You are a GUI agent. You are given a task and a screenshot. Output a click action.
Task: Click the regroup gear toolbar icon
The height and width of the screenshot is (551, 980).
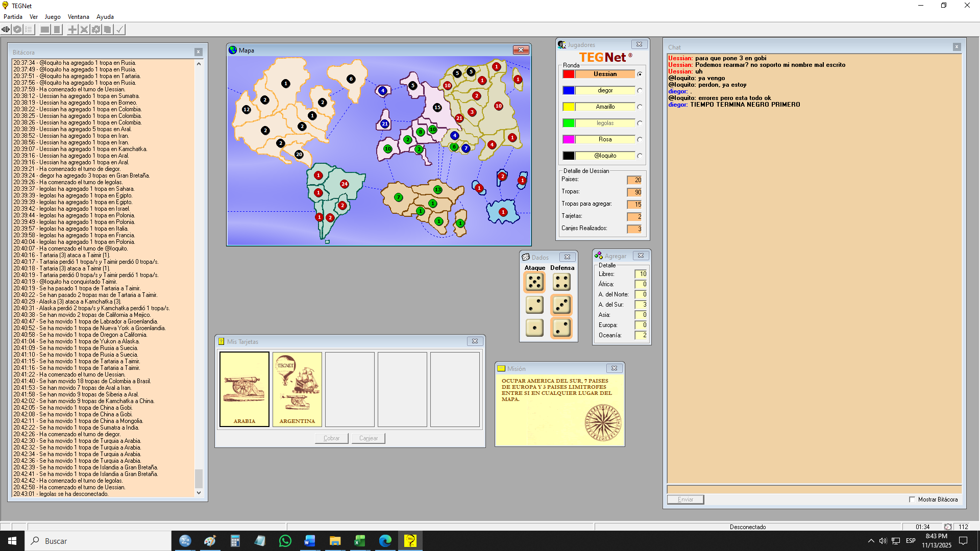[x=96, y=30]
